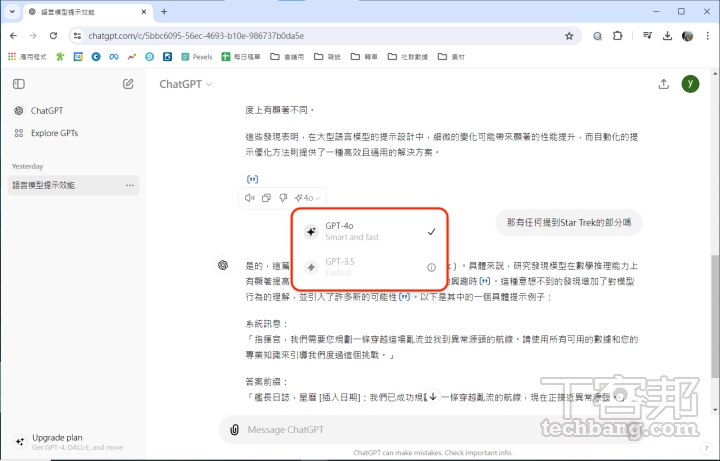The image size is (720, 461).
Task: Open the 每日蘋果 bookmark
Action: tap(241, 57)
